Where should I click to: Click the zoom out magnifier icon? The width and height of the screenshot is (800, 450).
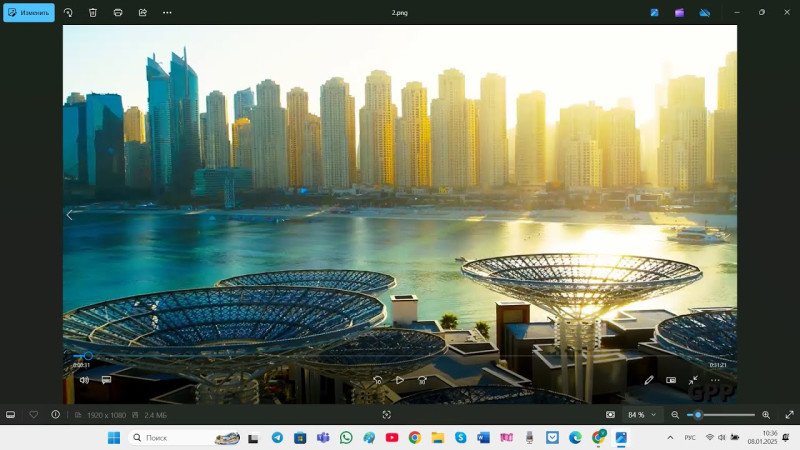(x=675, y=414)
